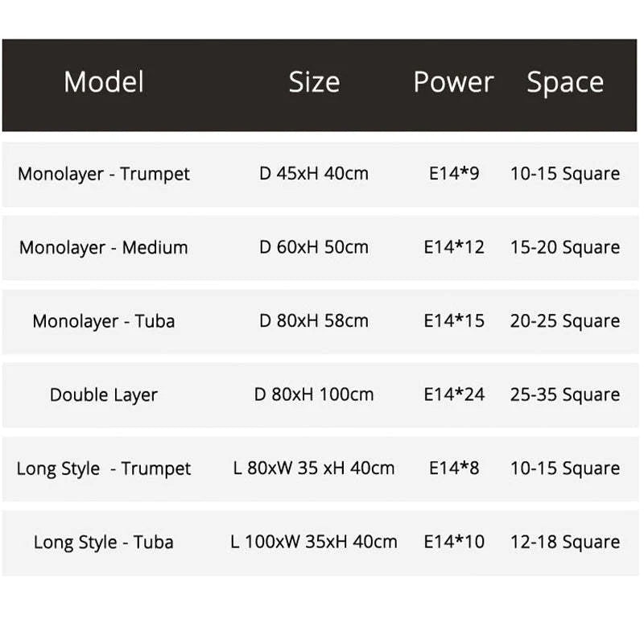Click the 25-35 Square space value

click(565, 394)
